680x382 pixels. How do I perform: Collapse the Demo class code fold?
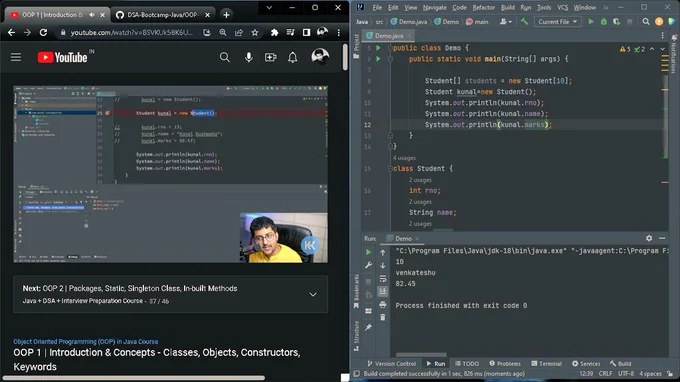tap(390, 48)
